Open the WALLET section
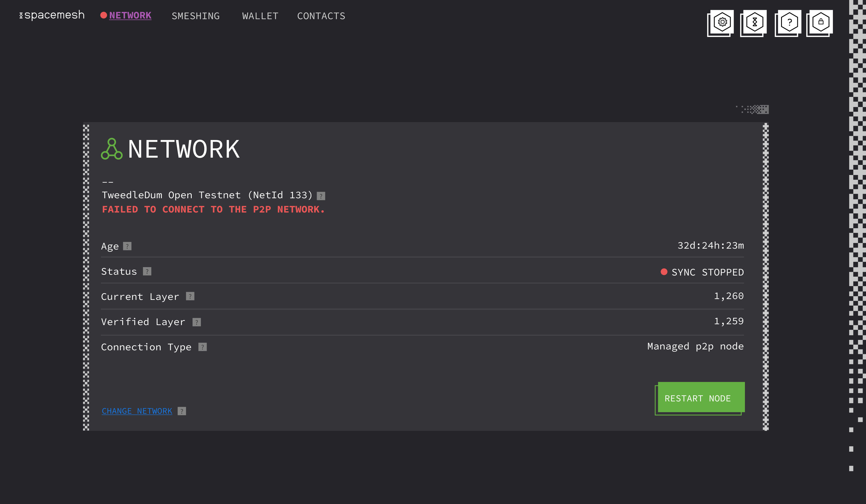This screenshot has width=866, height=504. pyautogui.click(x=260, y=16)
